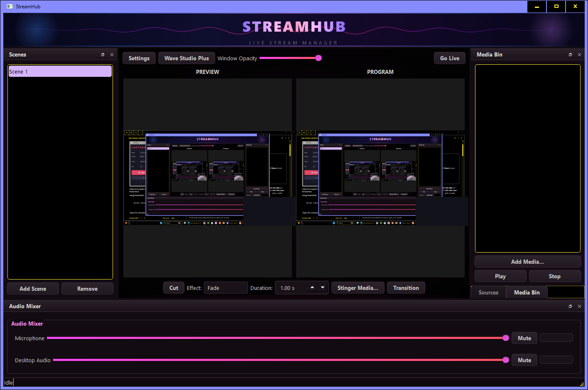Click the Microphone label in mixer
Image resolution: width=588 pixels, height=390 pixels.
pos(29,338)
